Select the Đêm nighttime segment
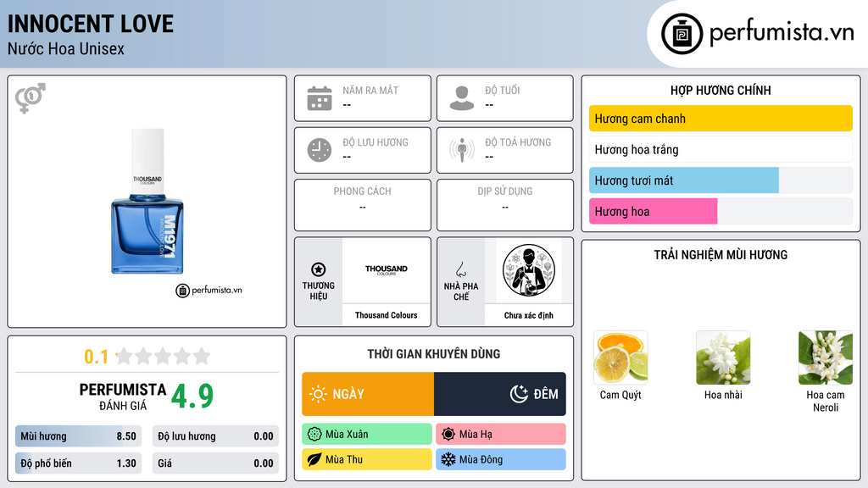This screenshot has width=868, height=488. [500, 394]
